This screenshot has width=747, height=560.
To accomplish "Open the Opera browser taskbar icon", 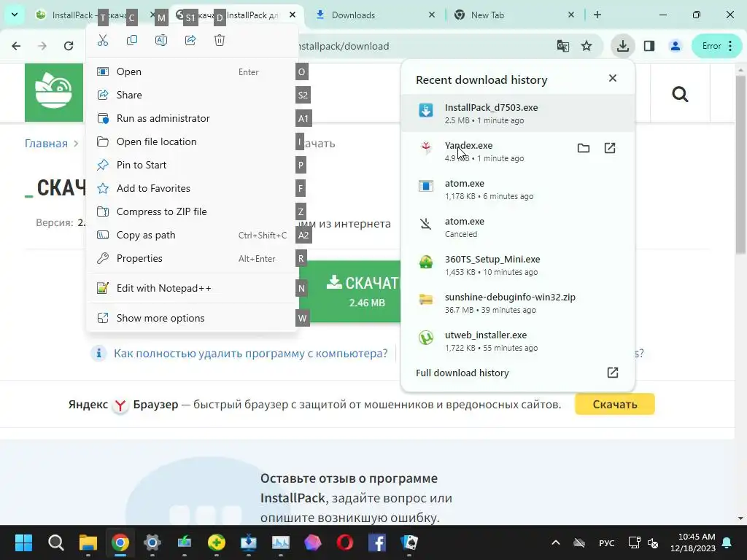I will [345, 542].
